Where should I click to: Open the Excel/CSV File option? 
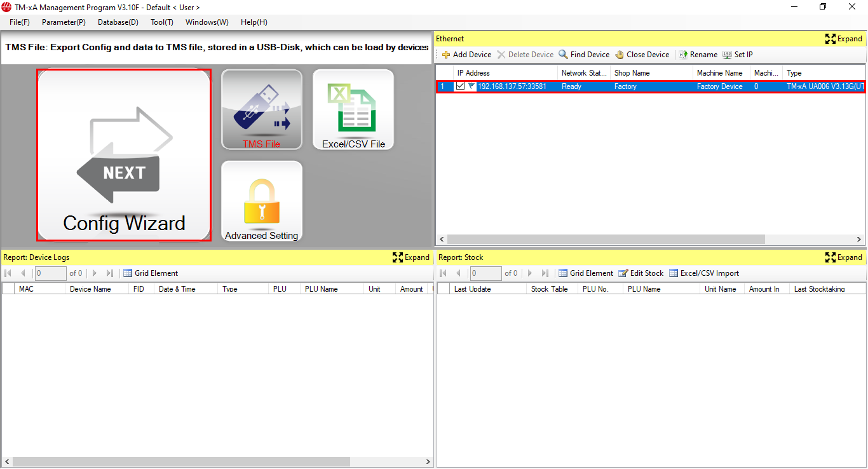[353, 109]
